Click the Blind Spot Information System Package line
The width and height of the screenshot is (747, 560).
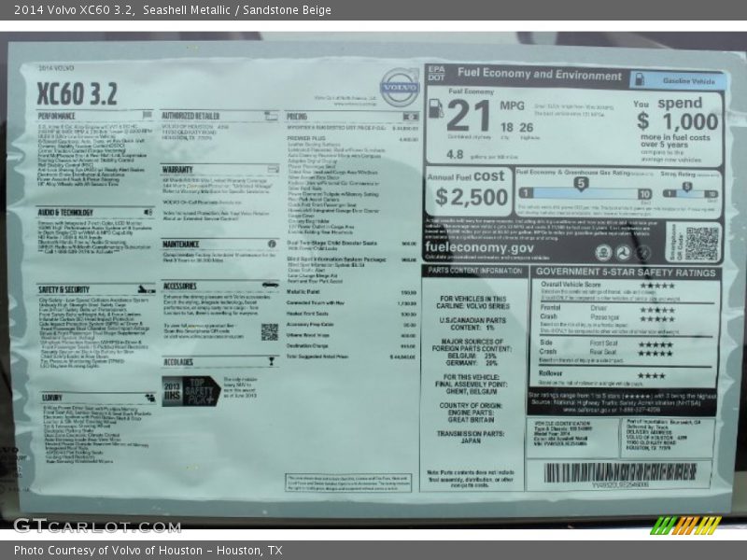coord(352,259)
